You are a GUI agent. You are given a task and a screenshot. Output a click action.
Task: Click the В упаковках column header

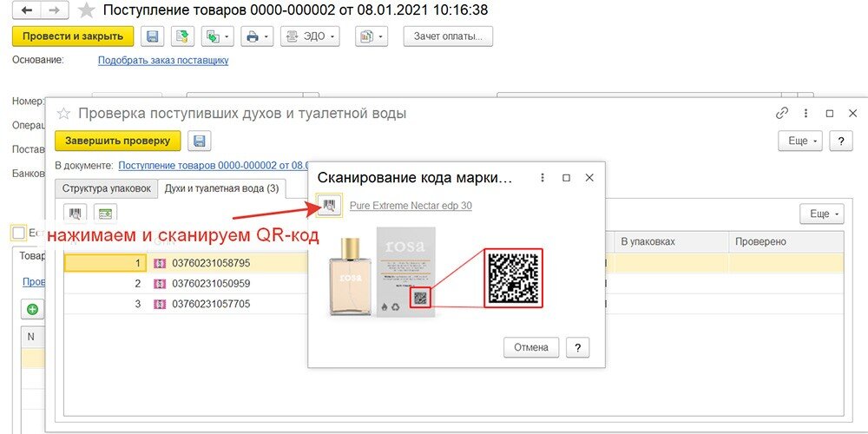pyautogui.click(x=671, y=242)
